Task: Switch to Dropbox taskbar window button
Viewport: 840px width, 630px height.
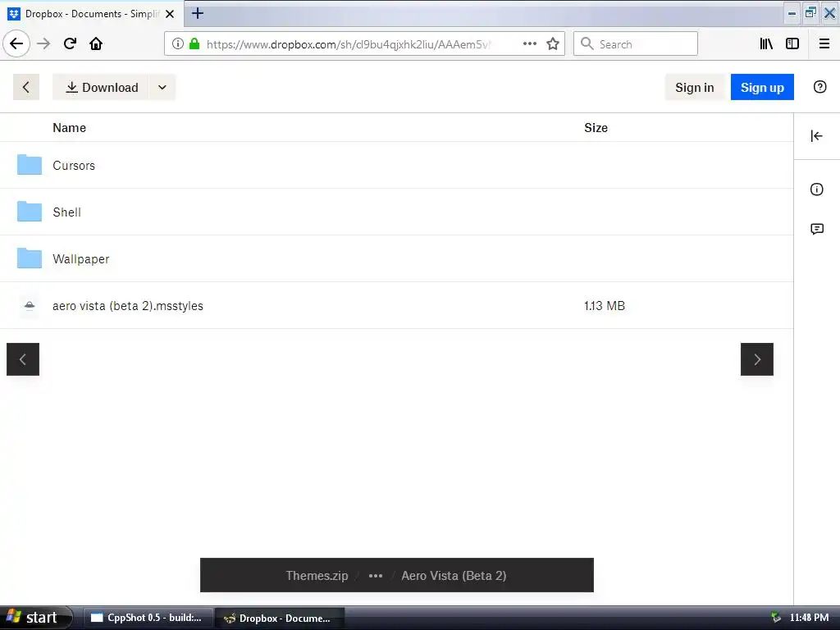Action: click(x=280, y=619)
